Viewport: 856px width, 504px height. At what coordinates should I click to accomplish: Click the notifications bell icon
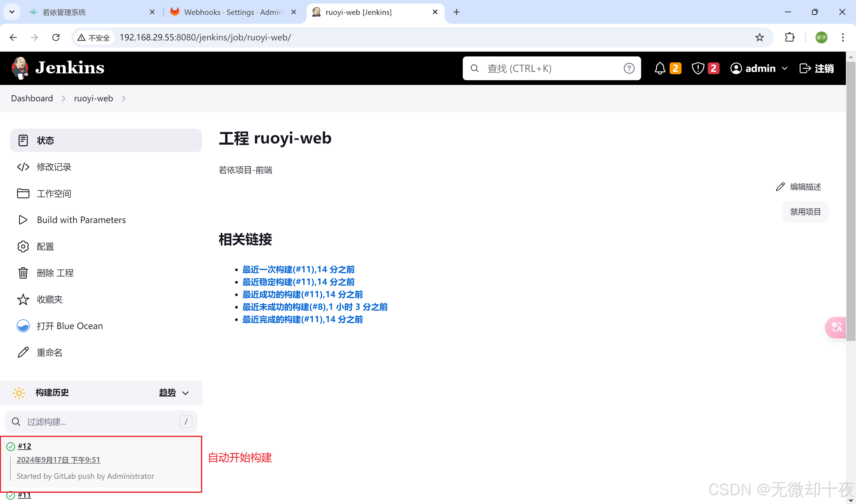coord(660,69)
